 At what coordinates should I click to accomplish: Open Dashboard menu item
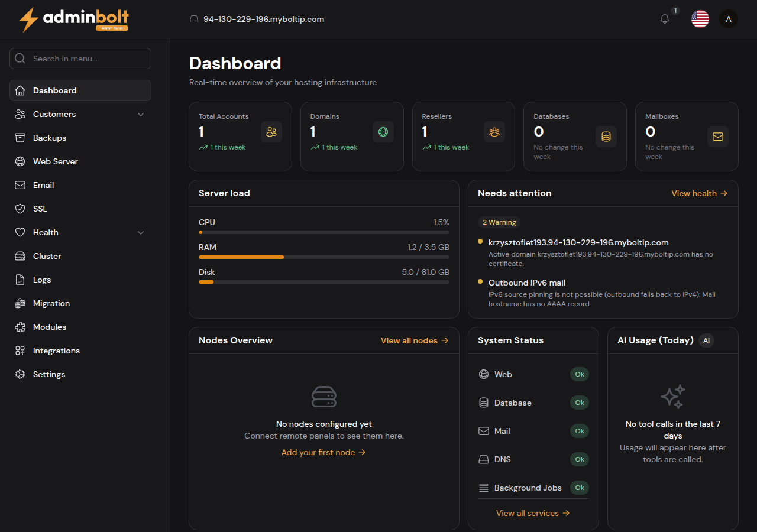pyautogui.click(x=80, y=90)
